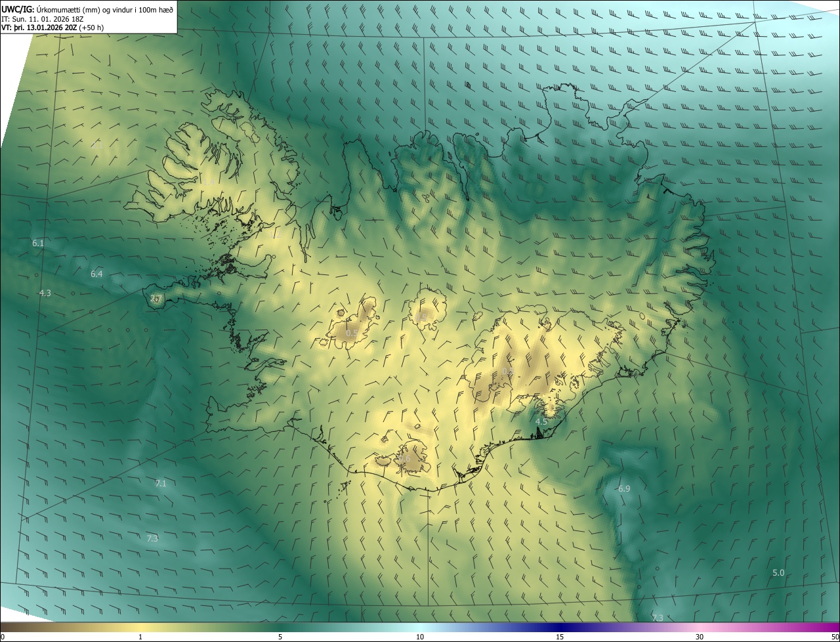Pick the 10 tick on the color scale
The image size is (840, 642).
[420, 637]
